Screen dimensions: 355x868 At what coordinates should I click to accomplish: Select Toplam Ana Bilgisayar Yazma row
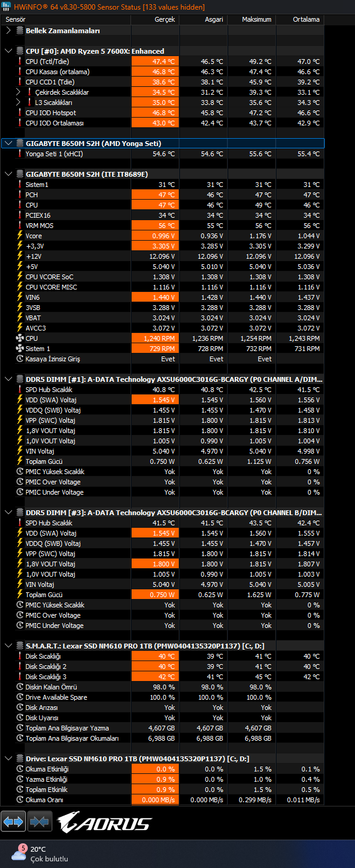[x=163, y=728]
